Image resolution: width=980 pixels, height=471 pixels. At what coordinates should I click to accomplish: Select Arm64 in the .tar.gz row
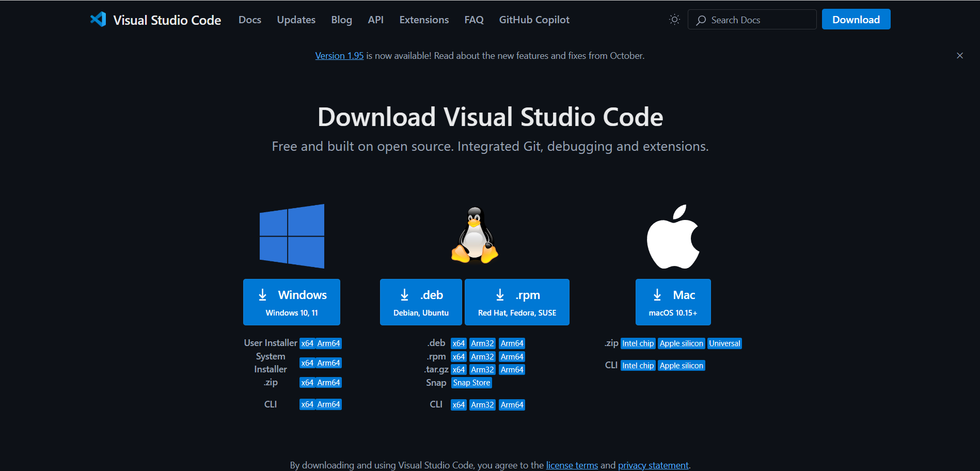click(512, 370)
